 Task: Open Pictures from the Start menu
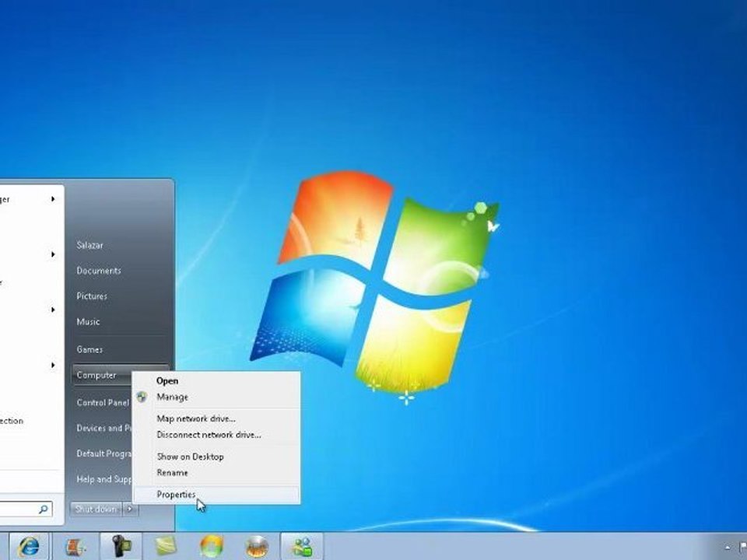(x=92, y=296)
